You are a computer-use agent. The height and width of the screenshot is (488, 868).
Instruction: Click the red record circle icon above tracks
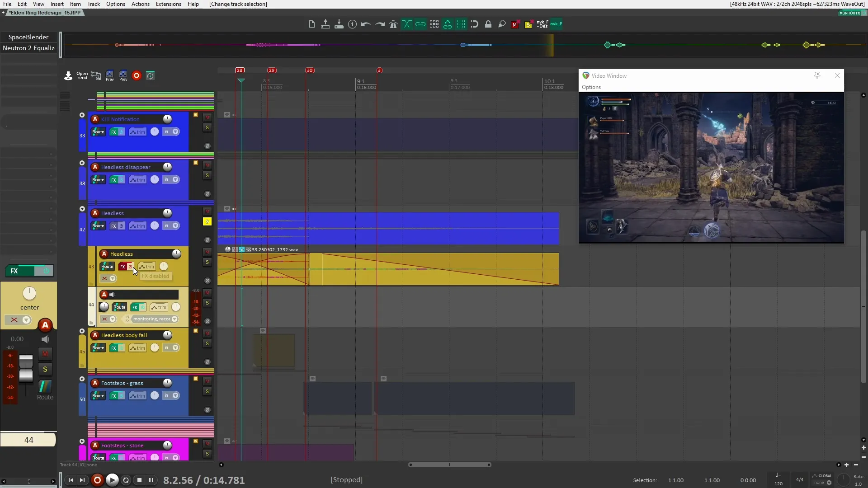(136, 75)
